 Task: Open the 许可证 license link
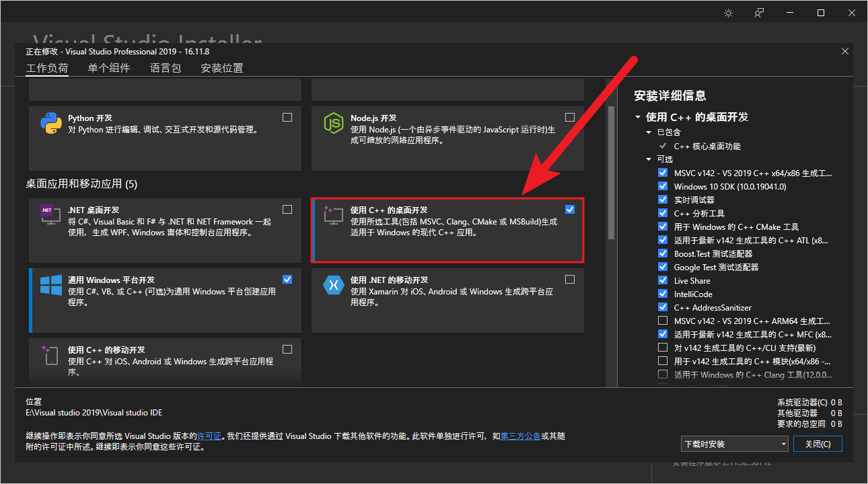coord(209,436)
